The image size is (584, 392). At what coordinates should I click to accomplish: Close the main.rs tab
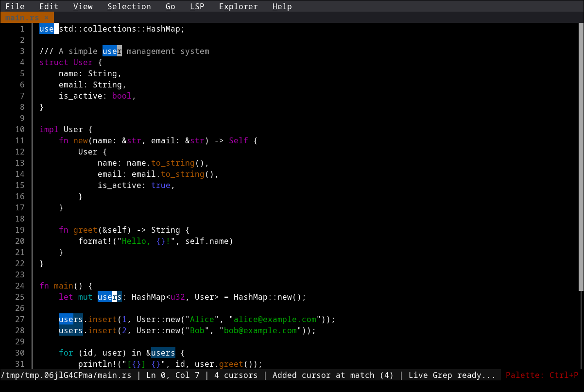tap(47, 17)
